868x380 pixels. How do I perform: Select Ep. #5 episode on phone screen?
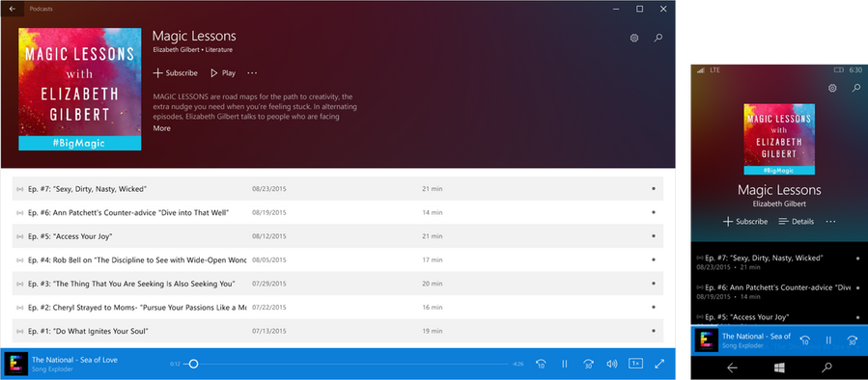tap(779, 318)
